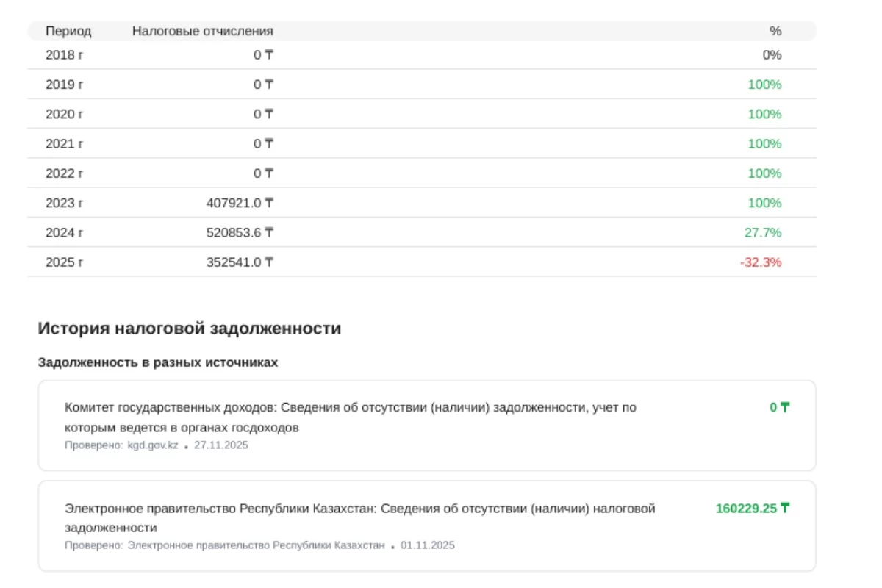
Task: Click the green tenge symbol after 160229.25
Action: pos(785,508)
